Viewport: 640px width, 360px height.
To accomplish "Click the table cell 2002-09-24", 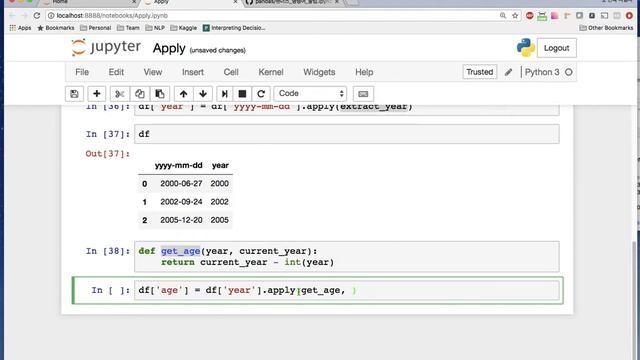I will click(x=181, y=202).
